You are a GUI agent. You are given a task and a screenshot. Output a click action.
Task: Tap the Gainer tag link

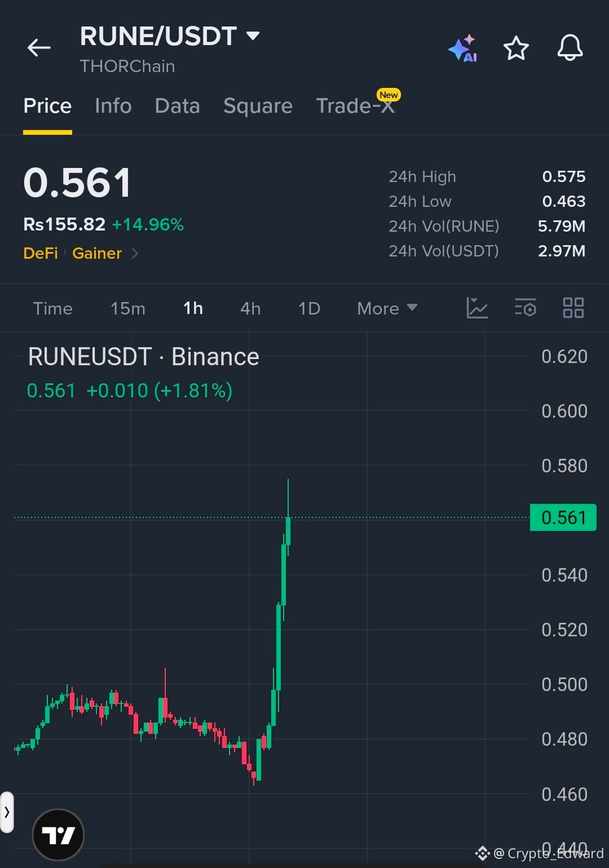[97, 254]
